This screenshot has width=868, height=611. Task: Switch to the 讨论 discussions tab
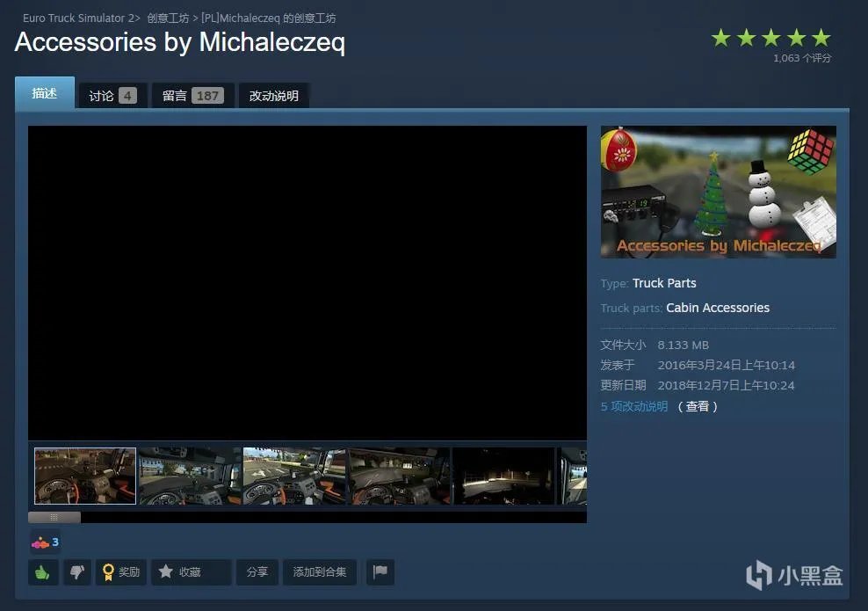point(112,96)
